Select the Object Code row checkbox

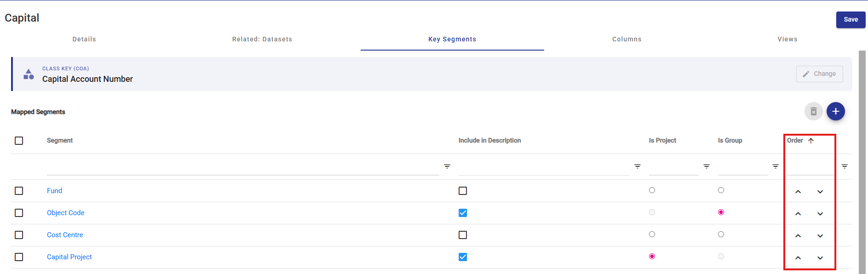point(19,213)
